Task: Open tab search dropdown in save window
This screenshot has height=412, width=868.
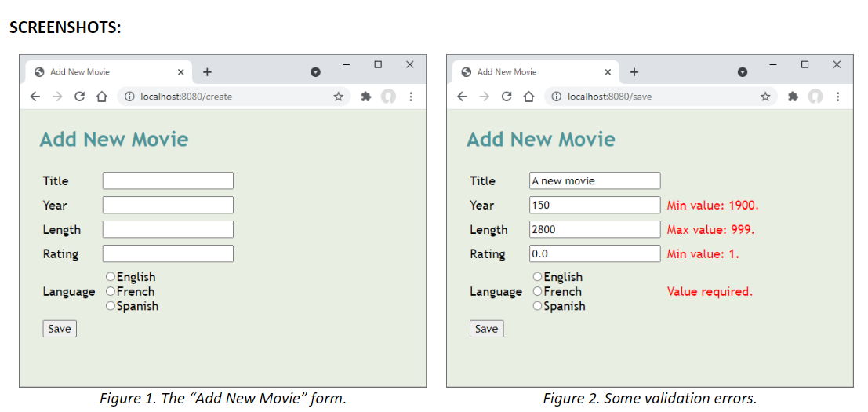Action: pyautogui.click(x=743, y=72)
